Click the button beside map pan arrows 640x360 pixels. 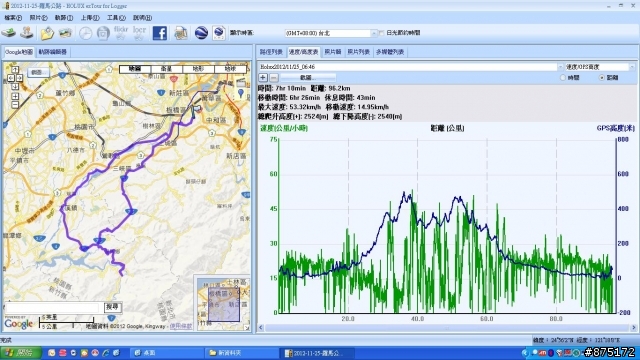click(38, 73)
